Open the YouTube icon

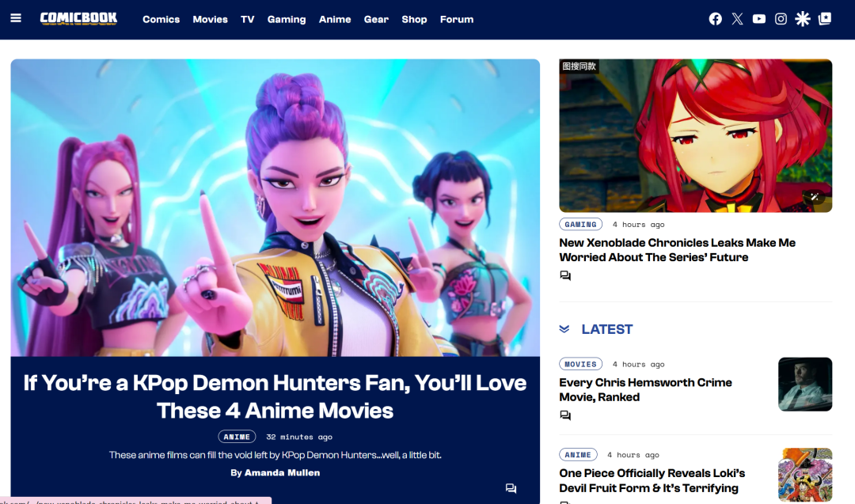[759, 19]
